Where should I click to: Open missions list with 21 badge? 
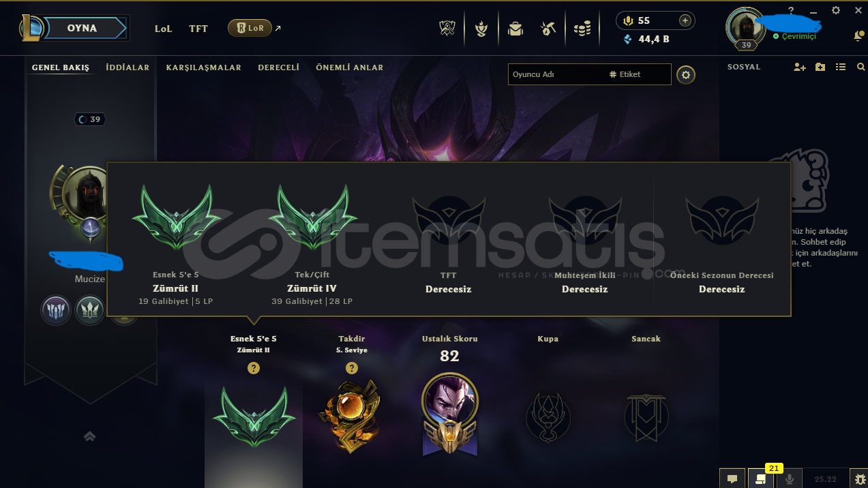click(x=761, y=478)
